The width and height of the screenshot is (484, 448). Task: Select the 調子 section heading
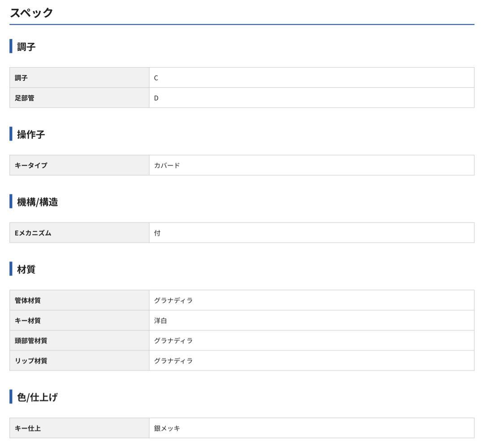(26, 47)
